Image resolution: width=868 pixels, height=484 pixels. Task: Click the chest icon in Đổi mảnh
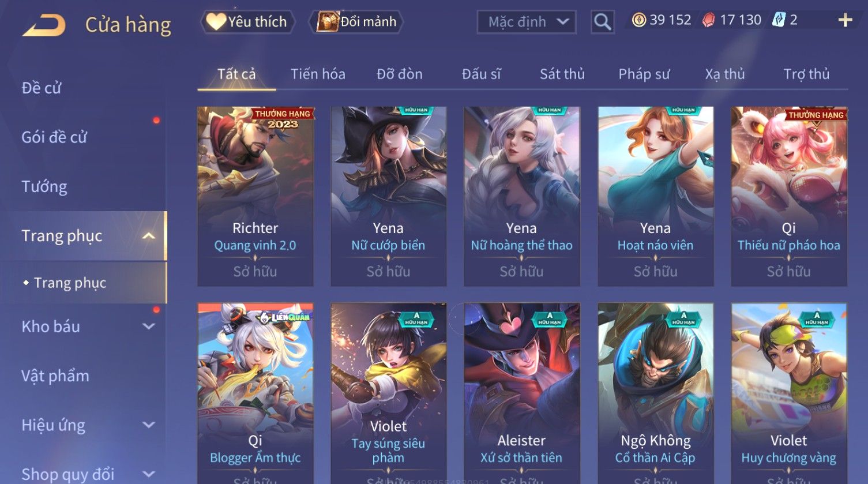point(328,21)
